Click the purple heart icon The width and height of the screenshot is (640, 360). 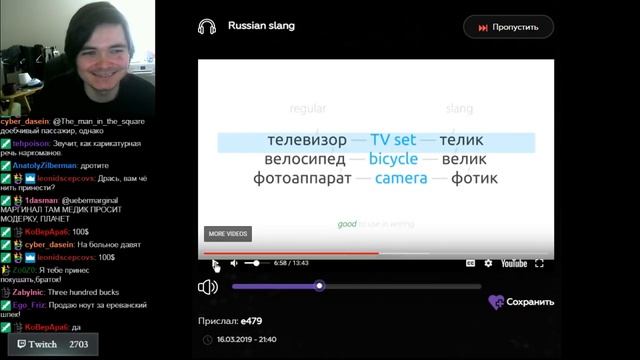tap(496, 302)
